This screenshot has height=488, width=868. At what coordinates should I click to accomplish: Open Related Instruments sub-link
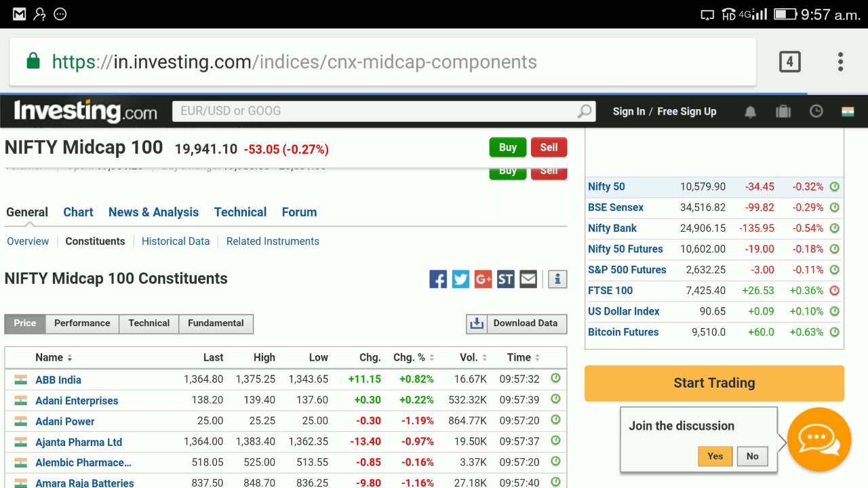[273, 241]
